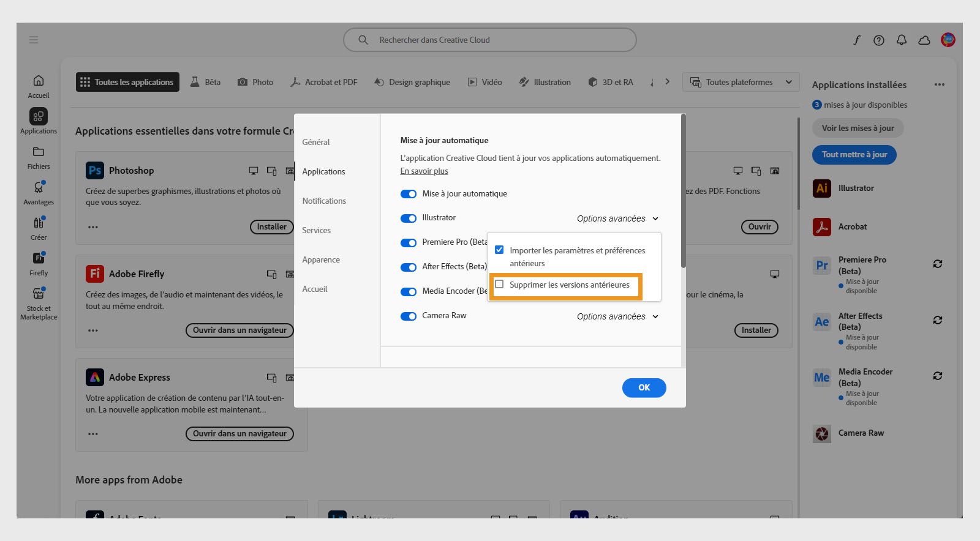980x541 pixels.
Task: Click Tout mettre à jour button
Action: (854, 154)
